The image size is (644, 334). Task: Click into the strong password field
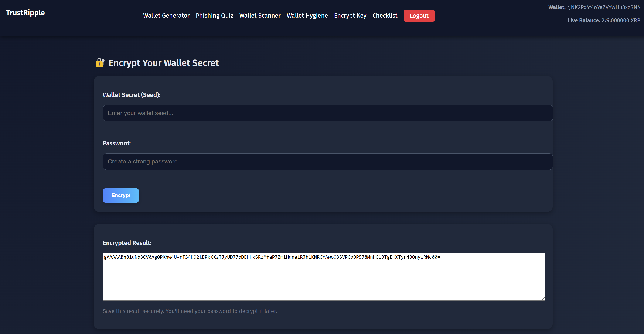click(327, 162)
